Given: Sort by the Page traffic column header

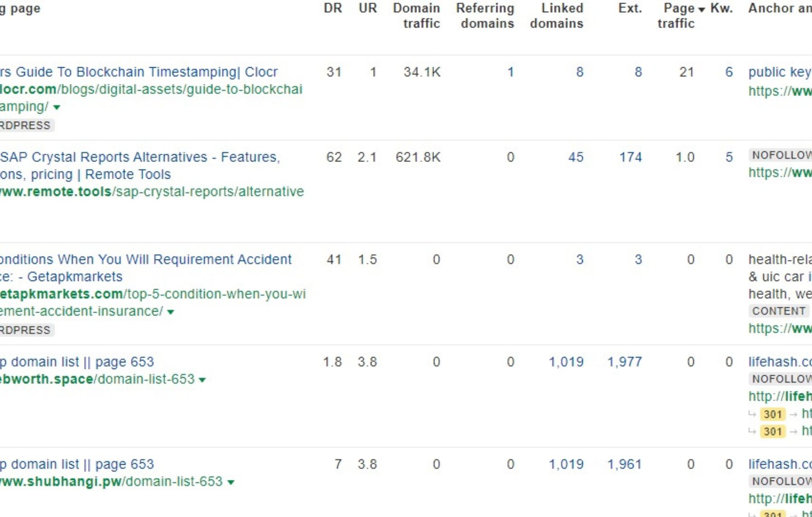Looking at the screenshot, I should coord(680,16).
